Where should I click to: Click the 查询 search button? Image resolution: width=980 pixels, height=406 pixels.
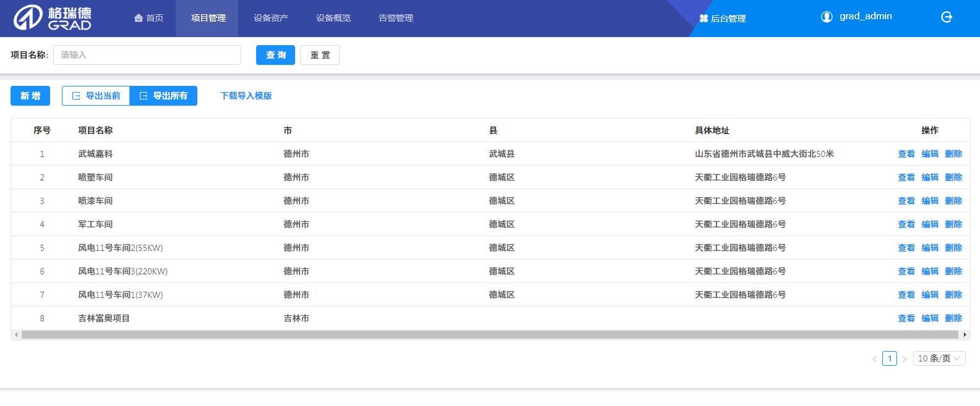[275, 55]
